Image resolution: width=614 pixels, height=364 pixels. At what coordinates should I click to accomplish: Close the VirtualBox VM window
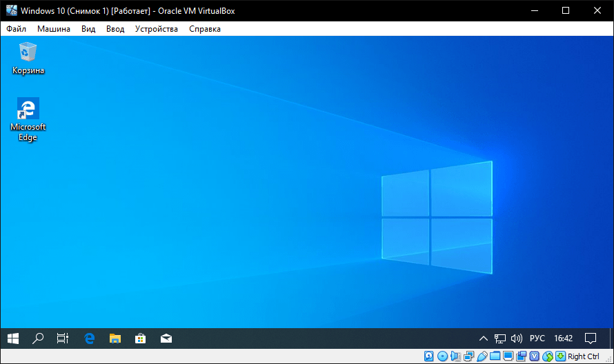click(x=597, y=10)
